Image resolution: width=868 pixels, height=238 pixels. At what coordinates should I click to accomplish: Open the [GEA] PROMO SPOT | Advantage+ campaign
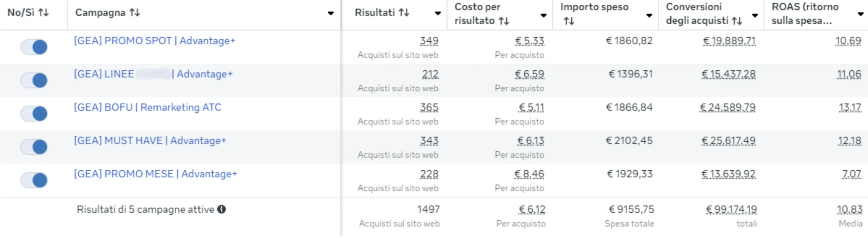155,41
